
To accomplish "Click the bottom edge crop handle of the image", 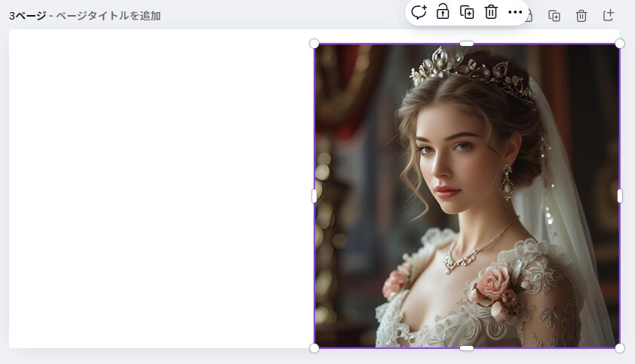I will point(467,348).
